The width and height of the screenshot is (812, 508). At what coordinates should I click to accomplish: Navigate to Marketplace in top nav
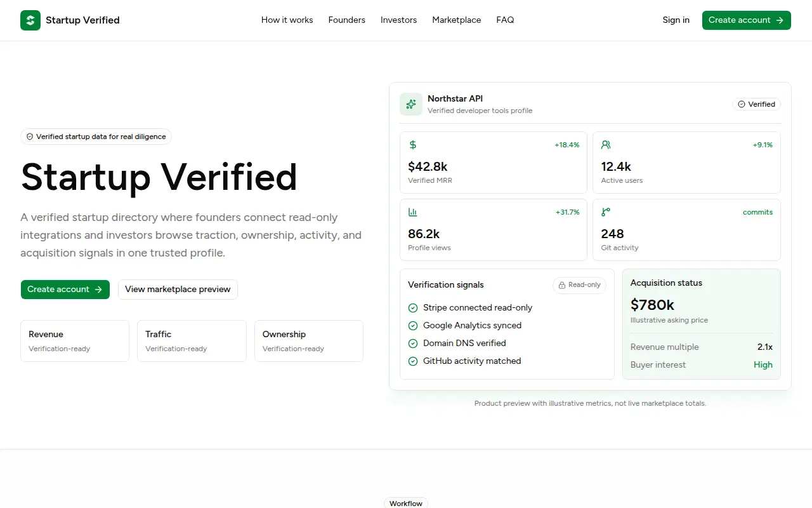coord(456,20)
